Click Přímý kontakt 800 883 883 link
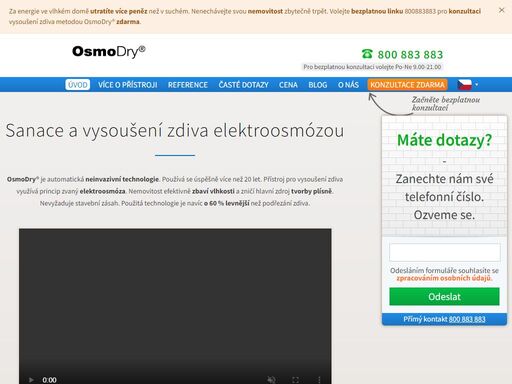 point(444,319)
